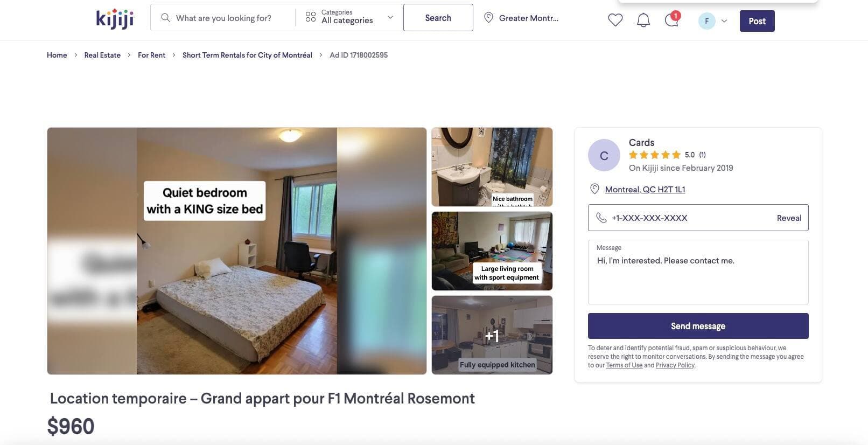Open the Greater Montr... location selector
This screenshot has height=445, width=868.
point(521,18)
